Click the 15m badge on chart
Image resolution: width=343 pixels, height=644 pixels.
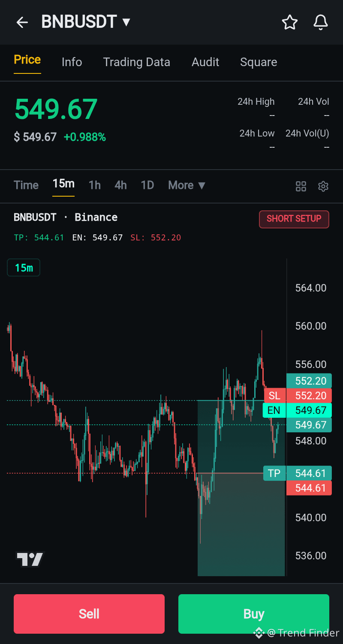pyautogui.click(x=24, y=268)
